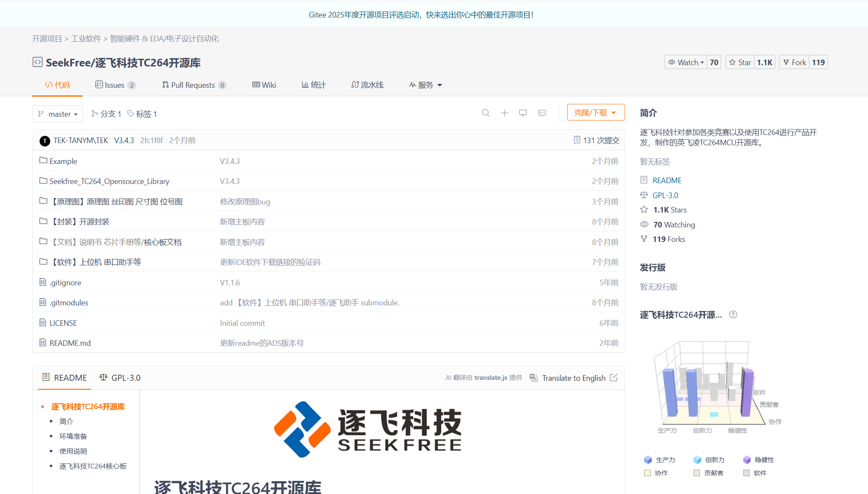Click the Star button

(740, 62)
